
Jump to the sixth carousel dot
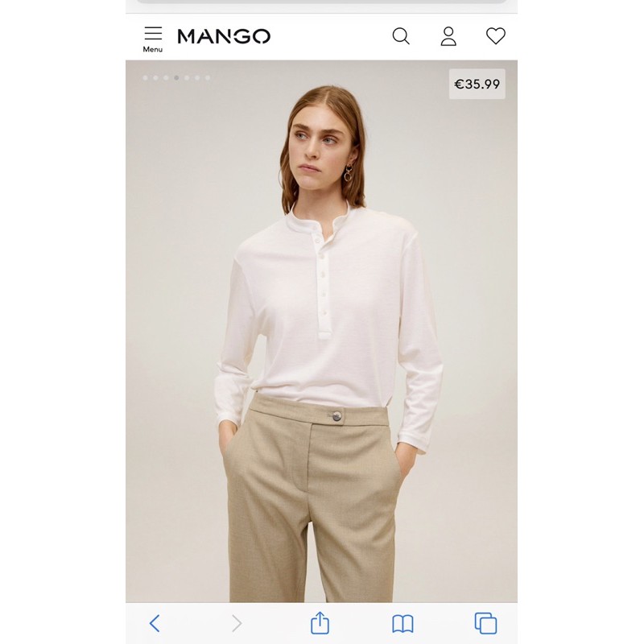tap(197, 77)
